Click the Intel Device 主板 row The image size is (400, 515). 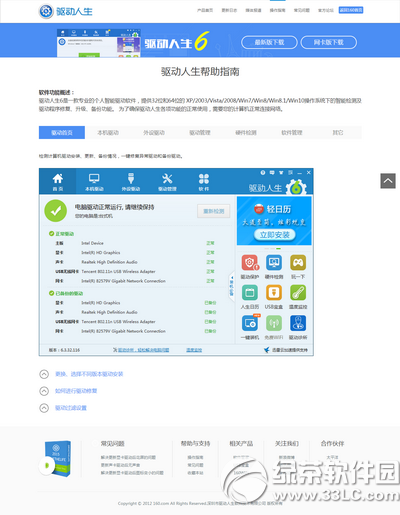pos(135,243)
